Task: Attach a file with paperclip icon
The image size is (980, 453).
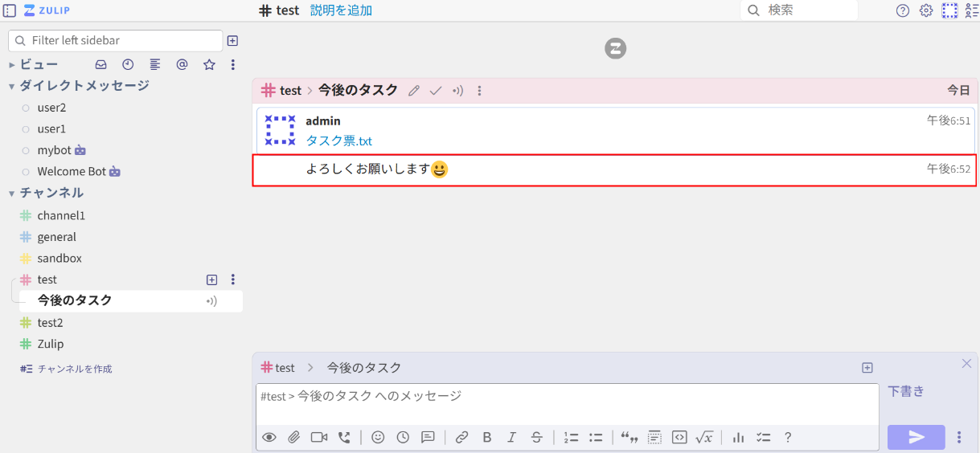Action: tap(294, 438)
